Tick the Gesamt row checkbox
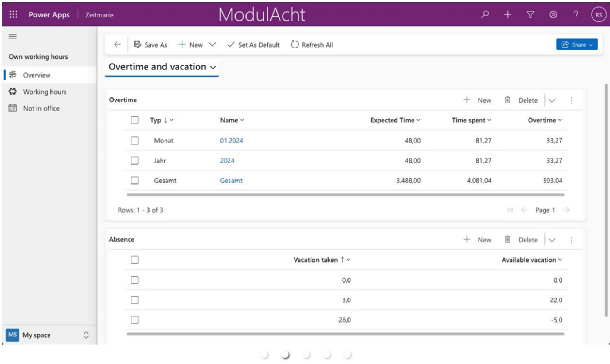Viewport: 610px width, 364px height. (x=135, y=180)
